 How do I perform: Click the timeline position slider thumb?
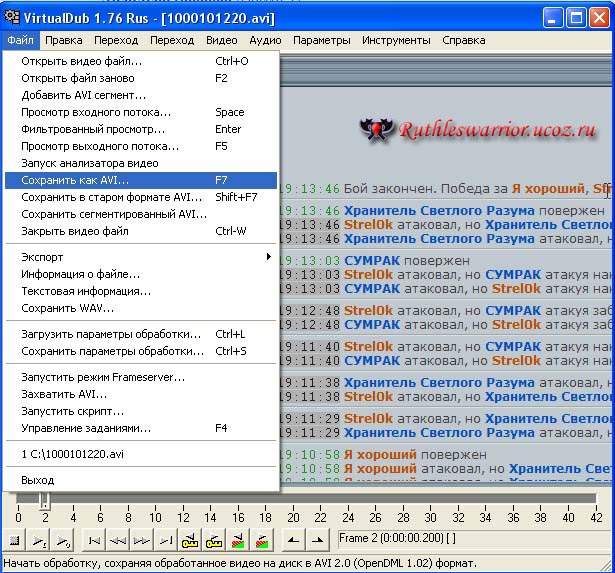pos(45,500)
